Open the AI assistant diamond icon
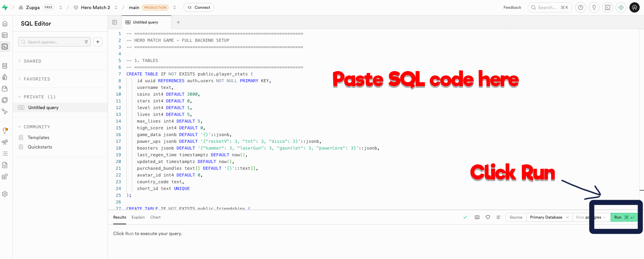 click(621, 7)
